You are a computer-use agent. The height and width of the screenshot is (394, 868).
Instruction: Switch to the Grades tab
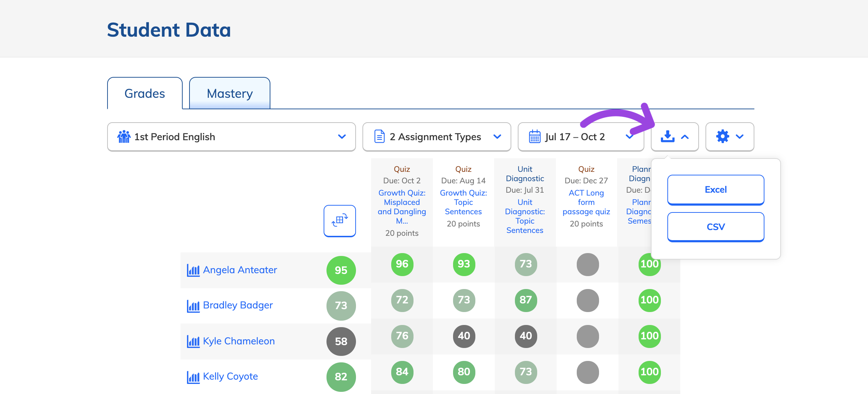145,93
